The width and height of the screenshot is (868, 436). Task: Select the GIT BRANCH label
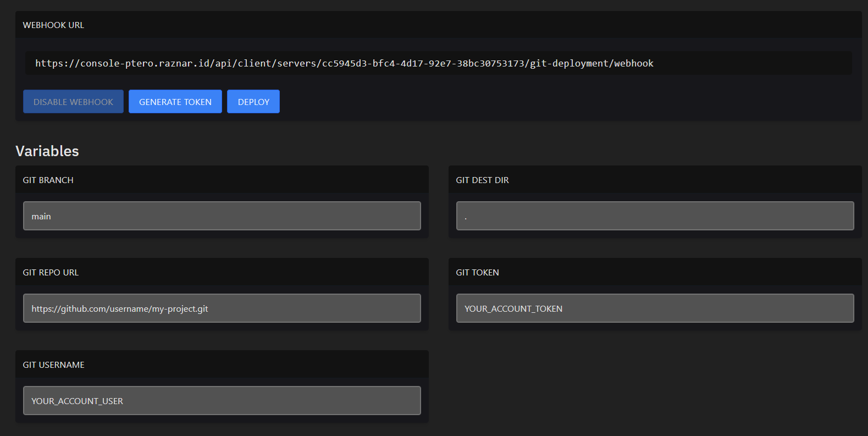tap(48, 180)
